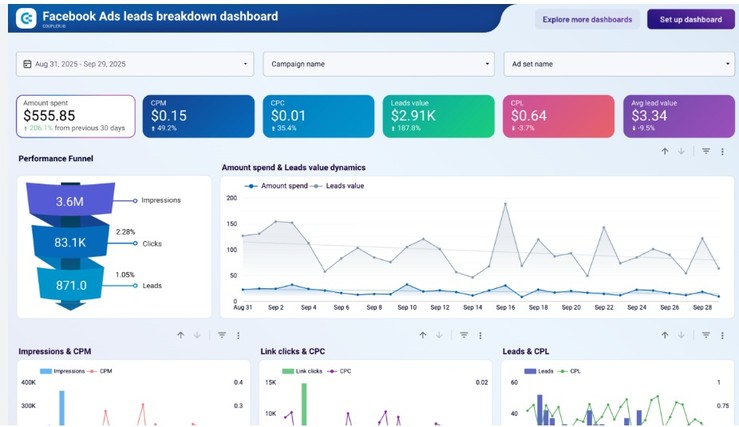Select the Leads value scorecard
The height and width of the screenshot is (427, 739).
point(438,116)
